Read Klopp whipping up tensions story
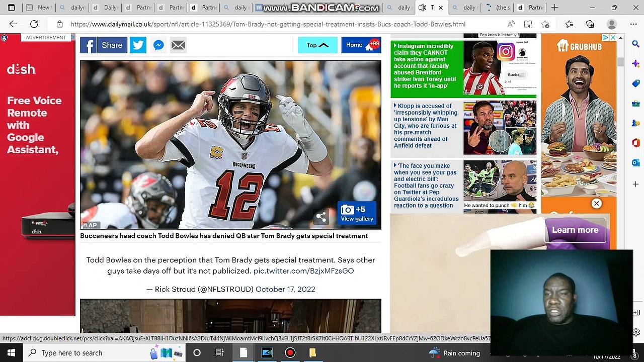 tap(426, 126)
